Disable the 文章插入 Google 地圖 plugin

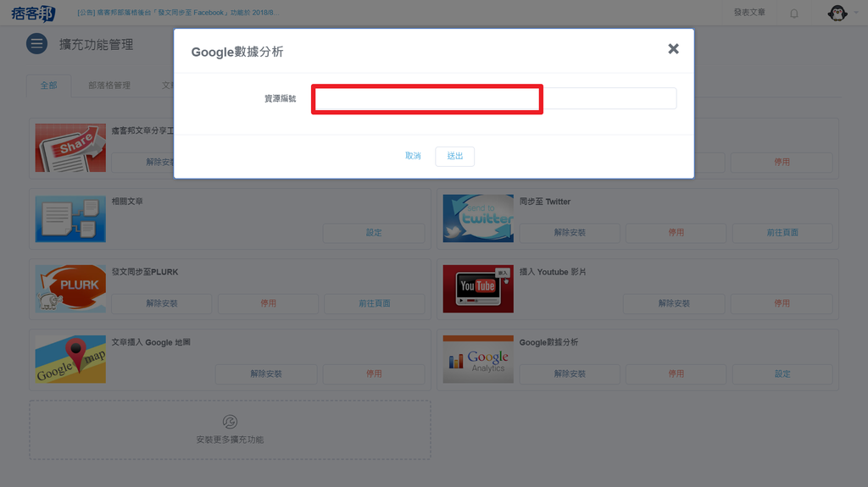tap(374, 374)
